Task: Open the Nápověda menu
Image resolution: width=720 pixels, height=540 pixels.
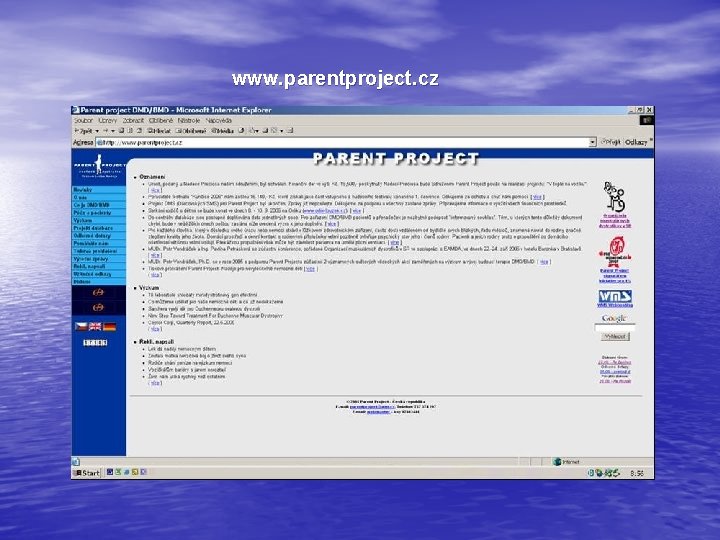Action: [219, 120]
